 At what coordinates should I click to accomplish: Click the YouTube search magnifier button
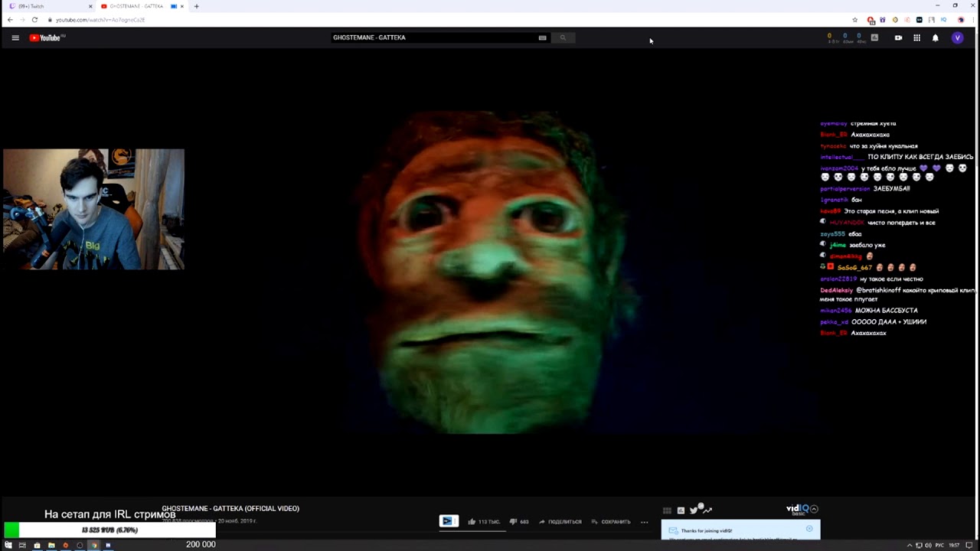point(563,37)
